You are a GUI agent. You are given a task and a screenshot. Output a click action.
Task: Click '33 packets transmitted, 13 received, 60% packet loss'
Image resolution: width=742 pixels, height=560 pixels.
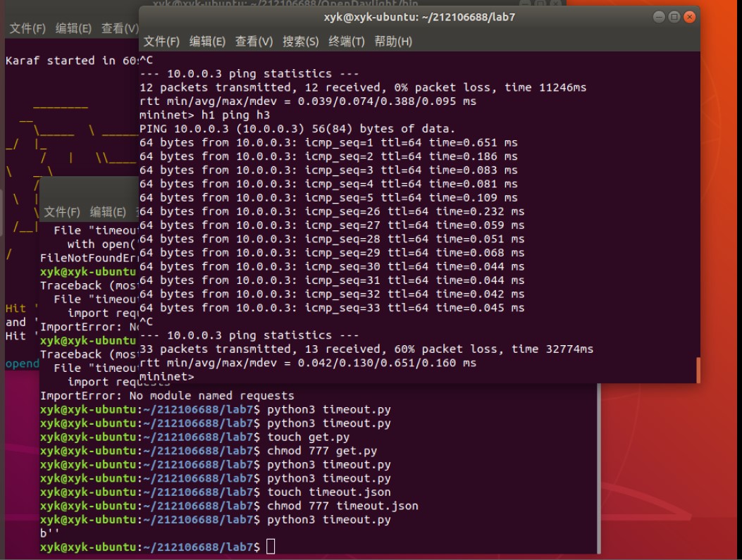(366, 349)
